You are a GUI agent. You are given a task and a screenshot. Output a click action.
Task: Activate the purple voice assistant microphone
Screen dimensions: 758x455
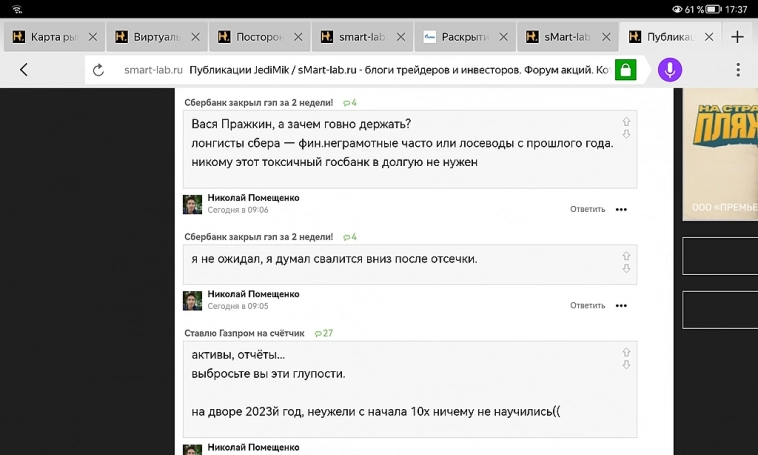[669, 70]
